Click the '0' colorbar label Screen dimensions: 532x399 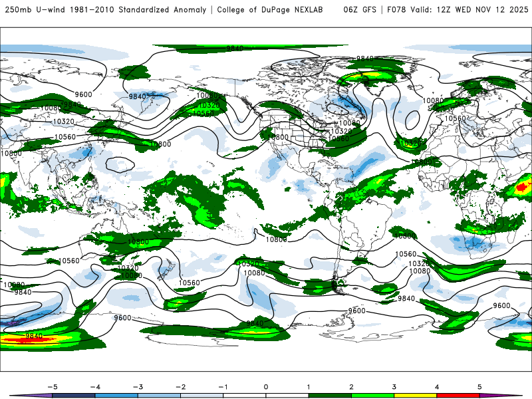pos(266,387)
